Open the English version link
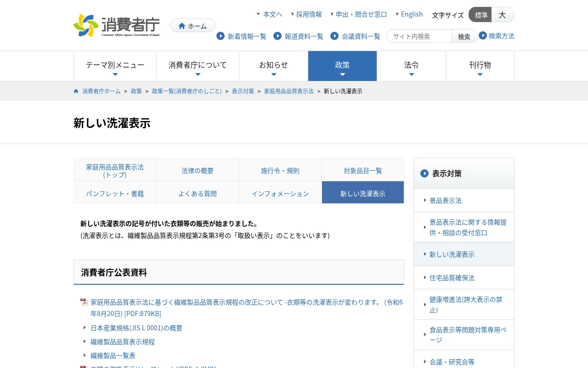The width and height of the screenshot is (588, 368). coord(412,14)
